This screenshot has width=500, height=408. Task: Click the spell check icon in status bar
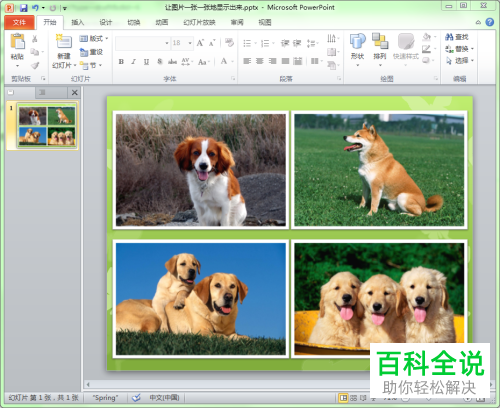coord(136,397)
